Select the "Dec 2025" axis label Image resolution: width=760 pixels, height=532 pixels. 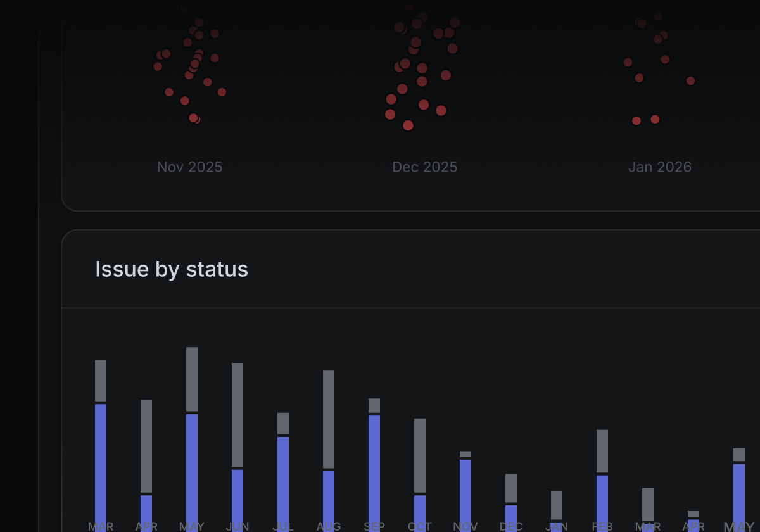pos(424,167)
